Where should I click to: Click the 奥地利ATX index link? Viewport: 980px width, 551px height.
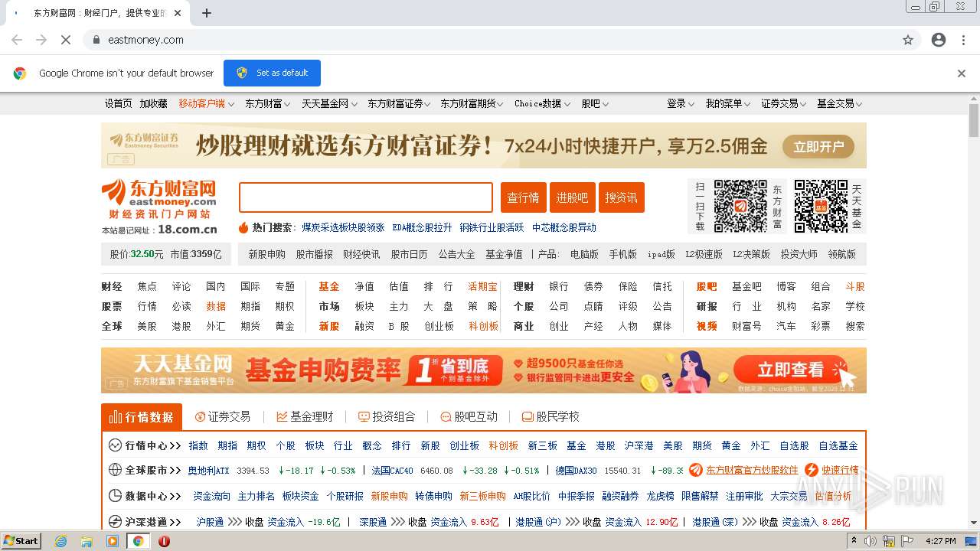[208, 471]
